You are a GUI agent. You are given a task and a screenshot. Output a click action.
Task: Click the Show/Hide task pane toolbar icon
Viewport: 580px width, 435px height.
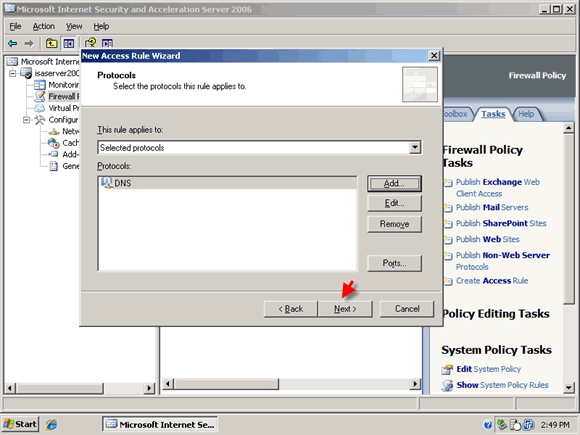pos(107,44)
